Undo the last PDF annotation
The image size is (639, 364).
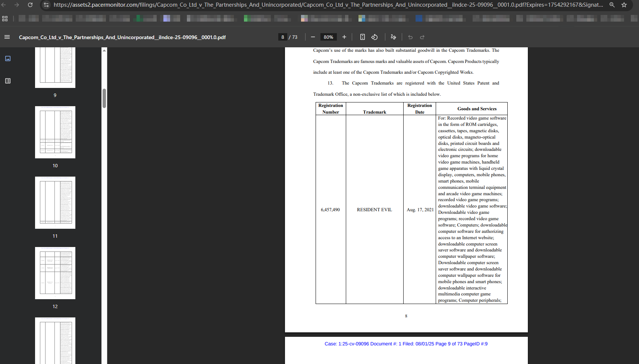point(410,37)
